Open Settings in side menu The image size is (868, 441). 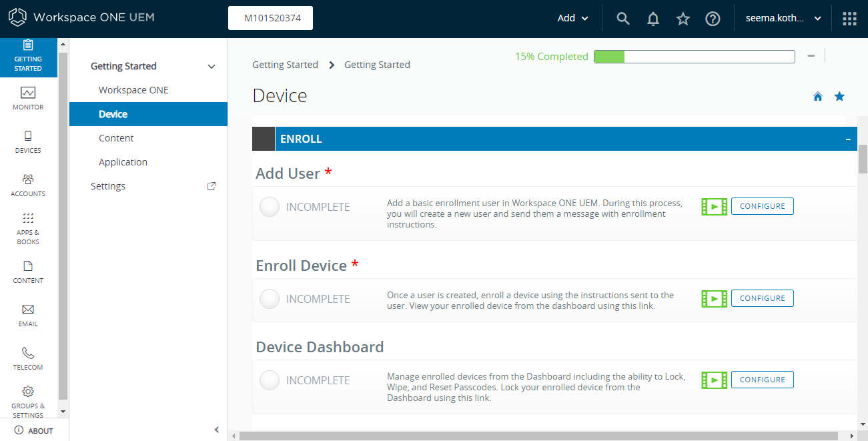(x=108, y=186)
